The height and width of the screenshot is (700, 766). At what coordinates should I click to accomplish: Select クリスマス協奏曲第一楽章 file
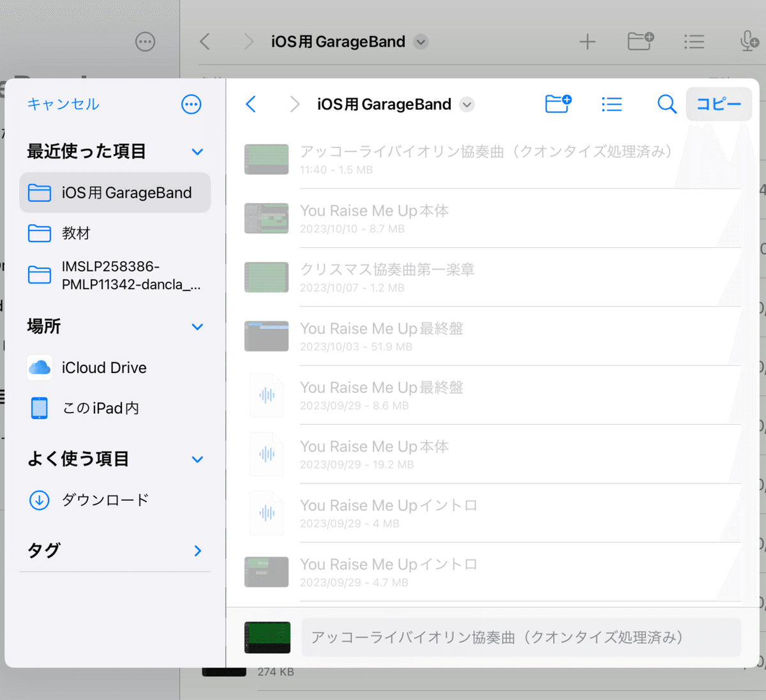[x=492, y=277]
